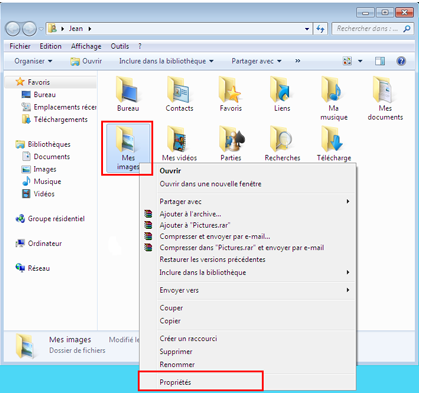The height and width of the screenshot is (393, 421).
Task: Select Emplacements récents in navigation pane
Action: click(x=59, y=107)
